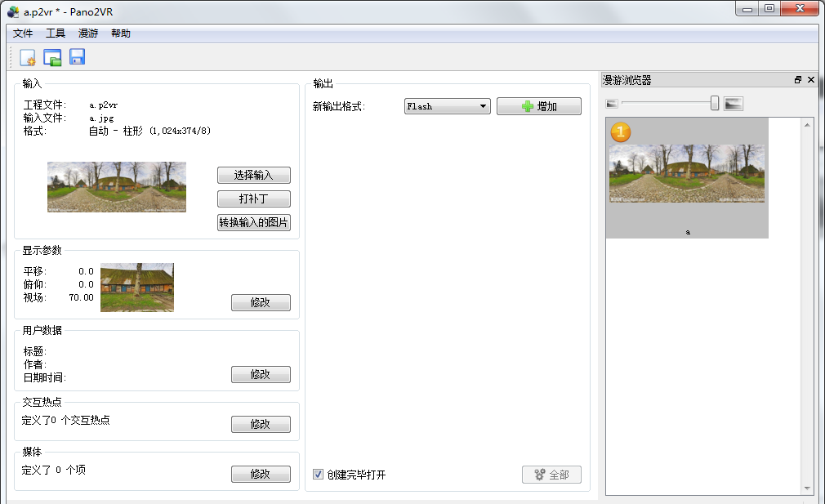Click the small thumbnail size icon

click(611, 104)
